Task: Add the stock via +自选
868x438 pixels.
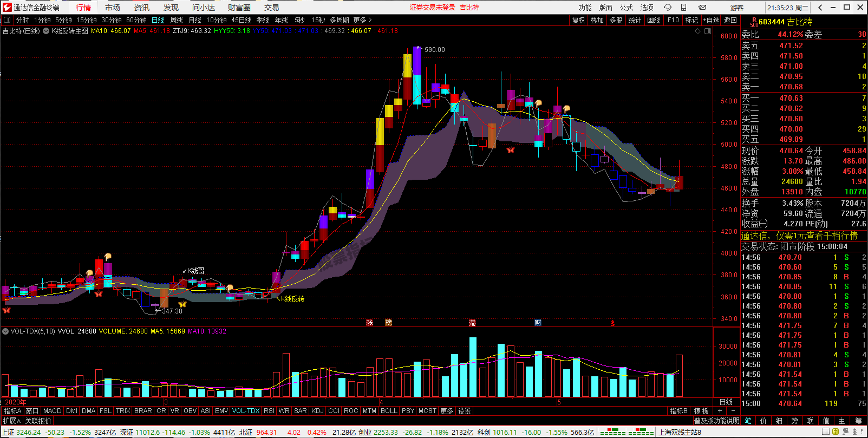Action: (712, 20)
